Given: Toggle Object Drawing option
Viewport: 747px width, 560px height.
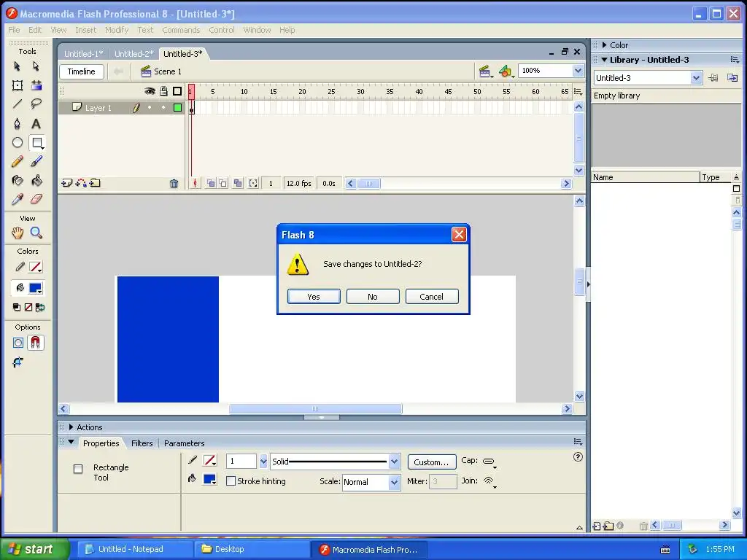Looking at the screenshot, I should click(18, 343).
